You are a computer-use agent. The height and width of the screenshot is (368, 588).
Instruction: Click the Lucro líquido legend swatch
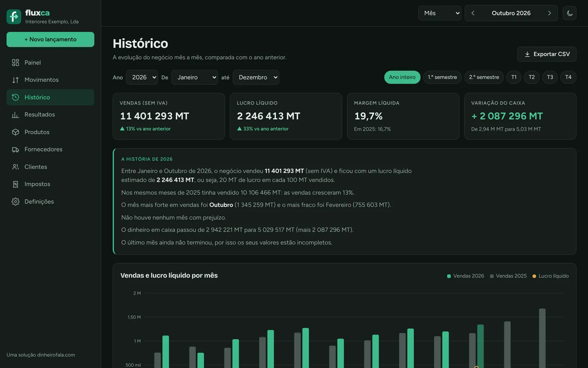coord(534,276)
